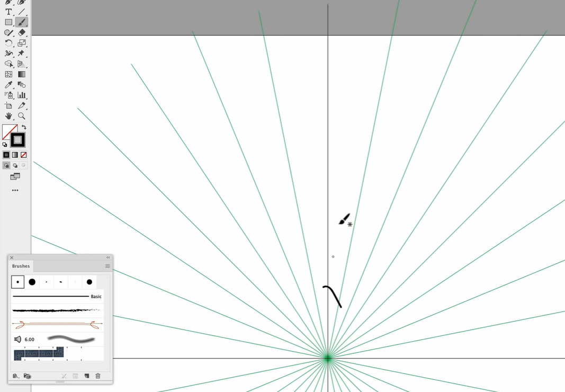Click the Fill color swatch
This screenshot has height=392, width=565.
pos(9,131)
